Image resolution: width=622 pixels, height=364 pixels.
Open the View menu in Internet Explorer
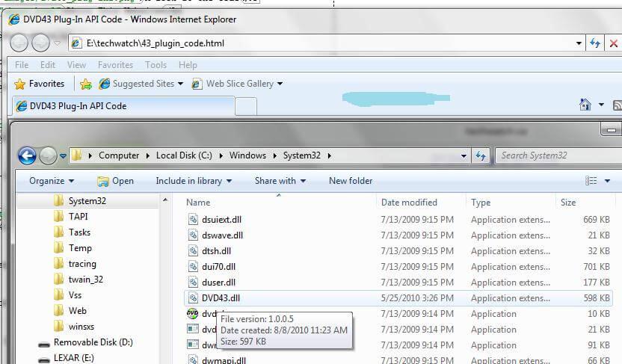(76, 64)
